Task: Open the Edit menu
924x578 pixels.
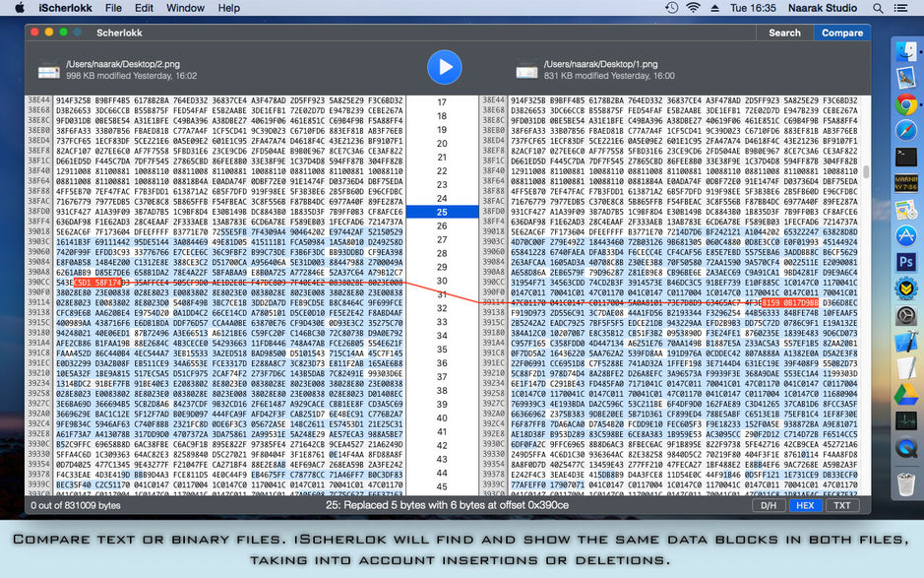Action: [144, 8]
